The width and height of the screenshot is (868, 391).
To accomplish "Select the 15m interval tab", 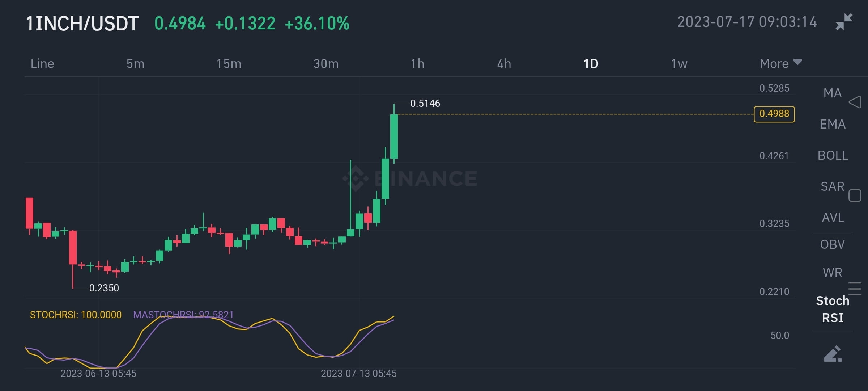I will click(x=229, y=64).
